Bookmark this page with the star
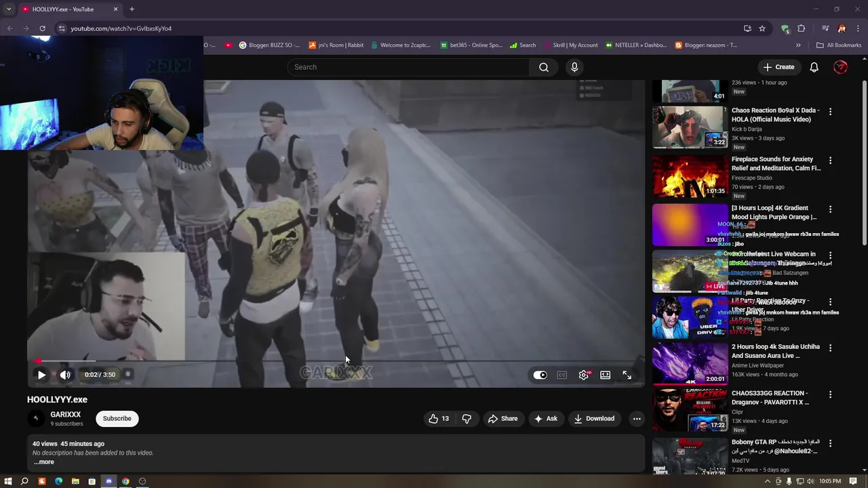The width and height of the screenshot is (868, 488). (762, 28)
